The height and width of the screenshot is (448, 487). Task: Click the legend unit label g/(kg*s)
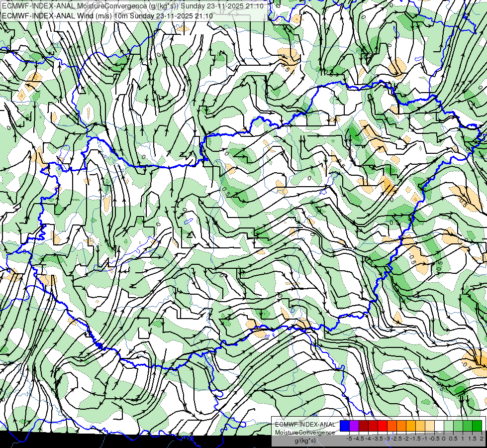(305, 441)
